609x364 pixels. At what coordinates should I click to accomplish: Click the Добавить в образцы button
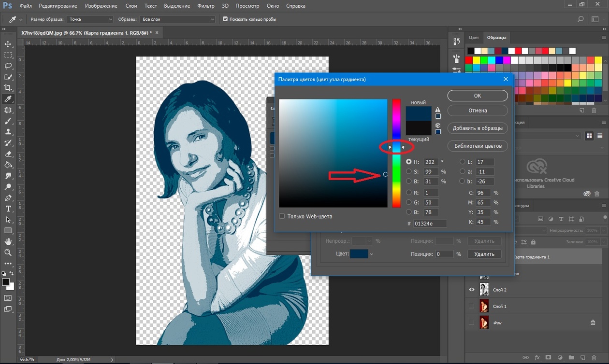point(477,128)
